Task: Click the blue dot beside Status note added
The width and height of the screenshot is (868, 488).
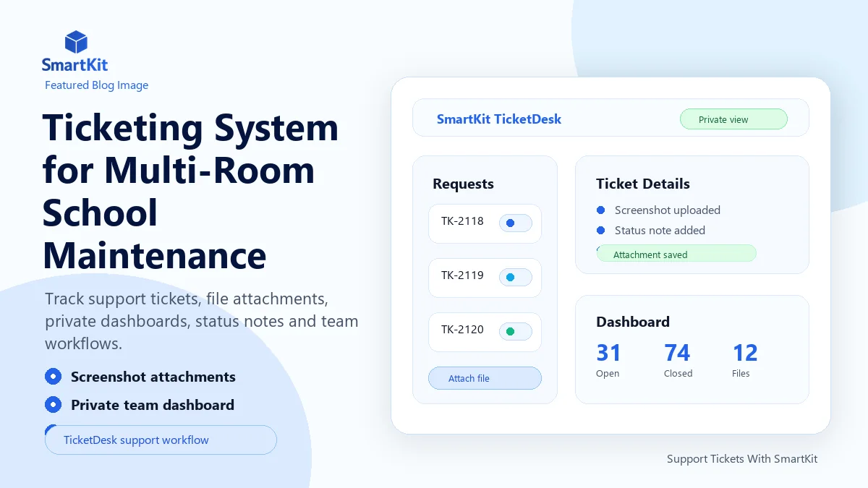Action: [600, 230]
